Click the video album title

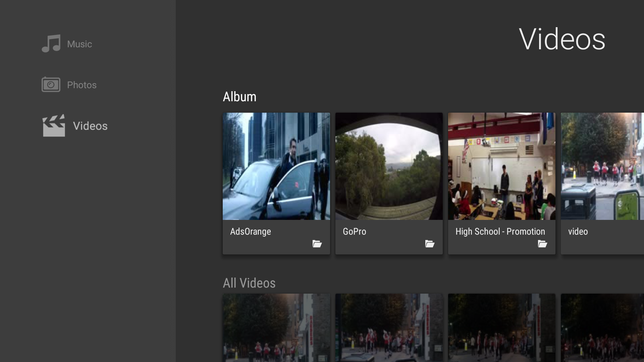click(x=578, y=232)
